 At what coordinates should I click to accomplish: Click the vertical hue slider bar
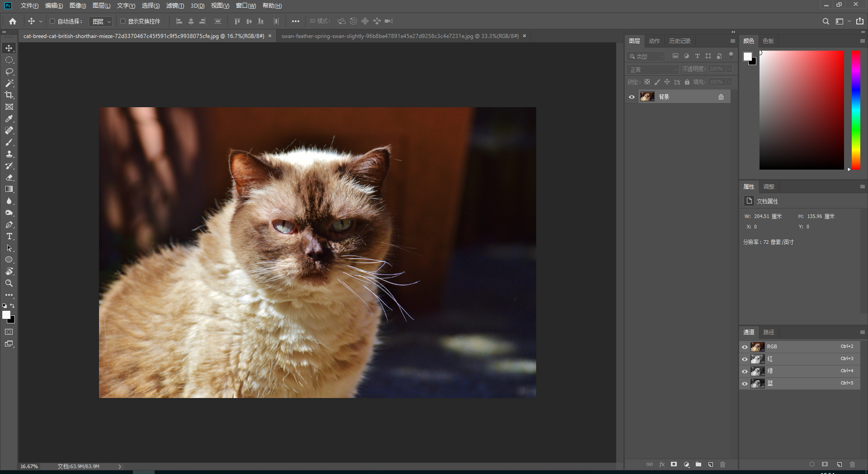coord(856,110)
